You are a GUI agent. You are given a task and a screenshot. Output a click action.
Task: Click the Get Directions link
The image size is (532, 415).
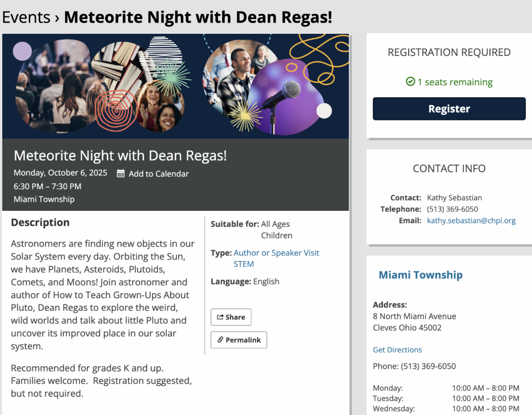[397, 350]
